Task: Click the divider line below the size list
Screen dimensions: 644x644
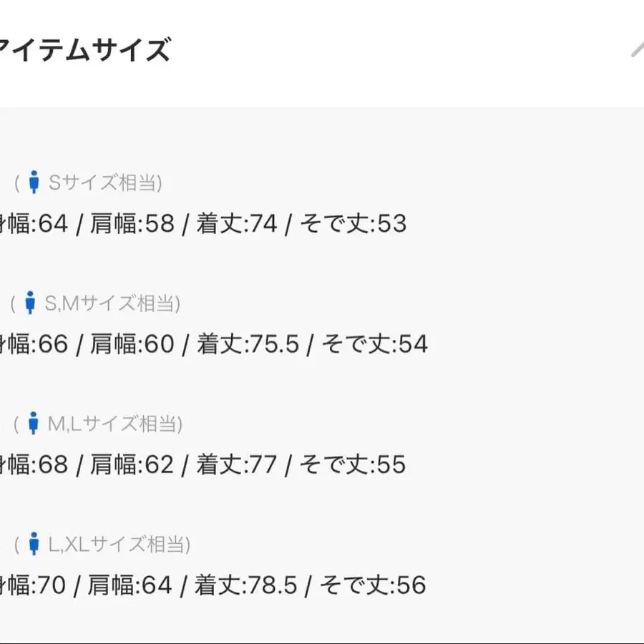Action: (322, 640)
